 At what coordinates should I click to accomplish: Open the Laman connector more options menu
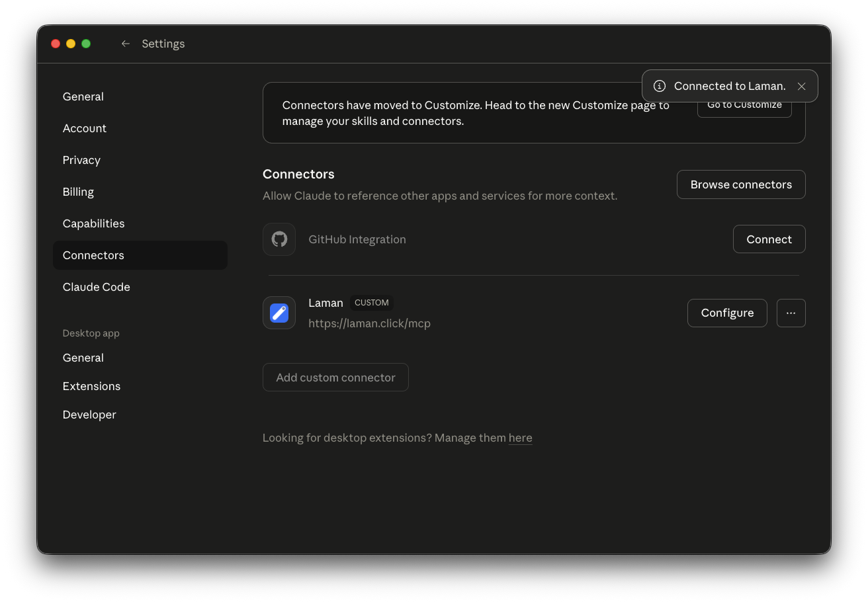coord(791,313)
